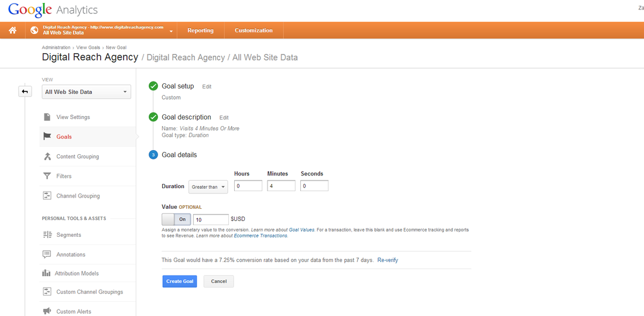Open the Ecommerce Transactions help link
The image size is (644, 316).
(x=261, y=236)
